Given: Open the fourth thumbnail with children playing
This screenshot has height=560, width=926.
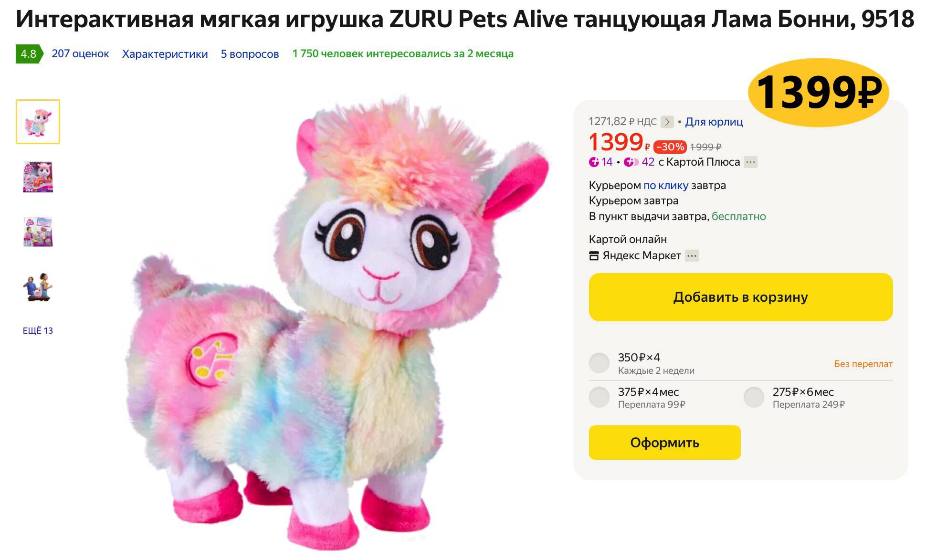Looking at the screenshot, I should [38, 287].
